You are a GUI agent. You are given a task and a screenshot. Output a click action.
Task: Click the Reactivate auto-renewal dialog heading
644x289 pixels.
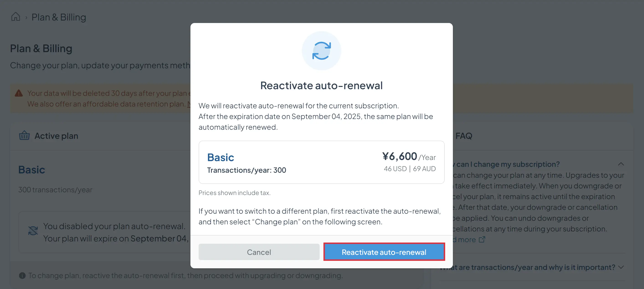pos(321,85)
